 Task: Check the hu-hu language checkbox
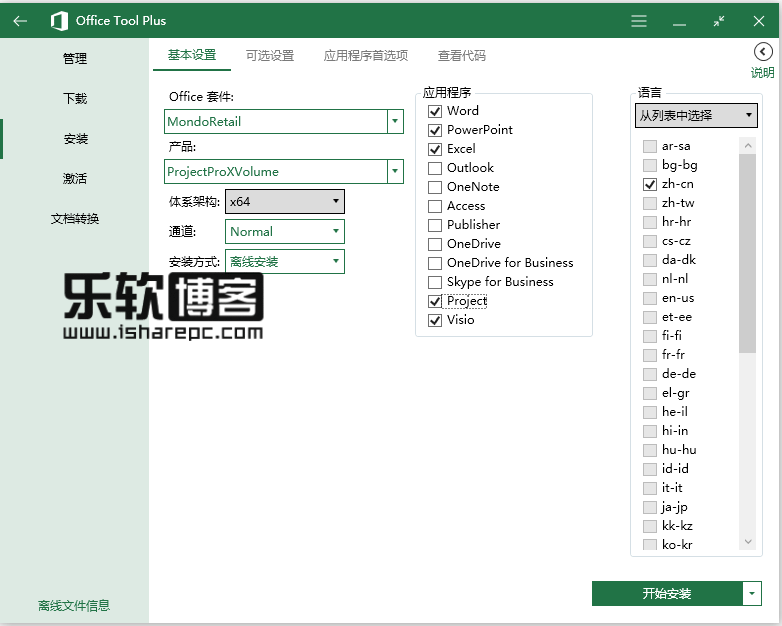(x=649, y=450)
